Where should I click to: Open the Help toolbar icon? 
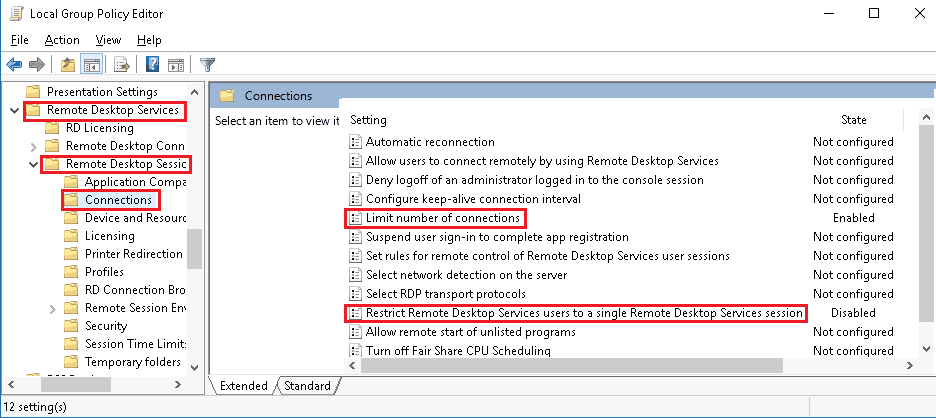[x=153, y=64]
